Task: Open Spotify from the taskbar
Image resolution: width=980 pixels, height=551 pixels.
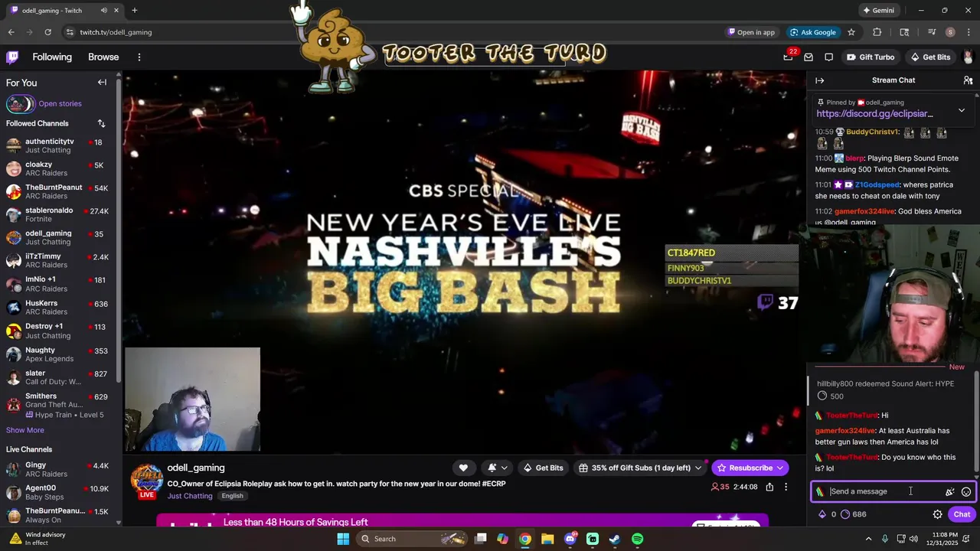Action: click(637, 539)
